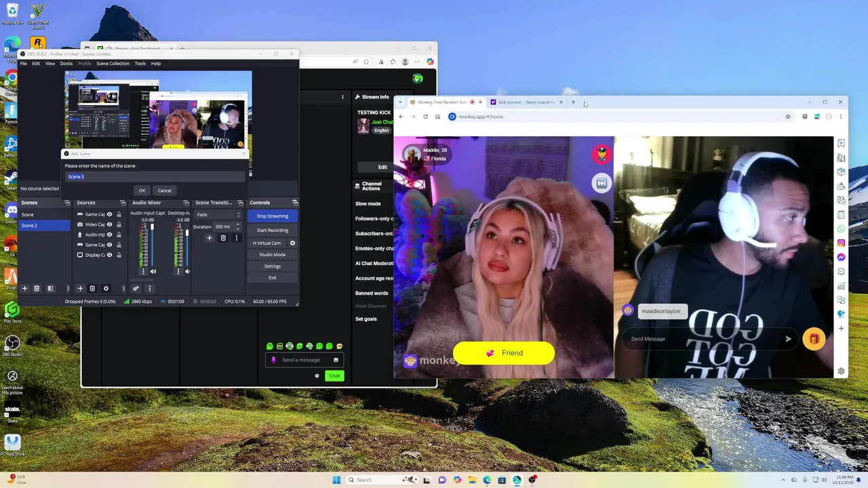Expand tab search chevron in Monkey browser

click(400, 102)
